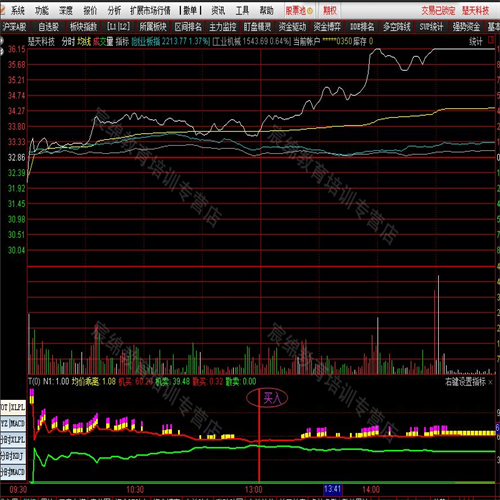Expand the 指标 indicator selector
This screenshot has height=500, width=500.
coord(122,41)
